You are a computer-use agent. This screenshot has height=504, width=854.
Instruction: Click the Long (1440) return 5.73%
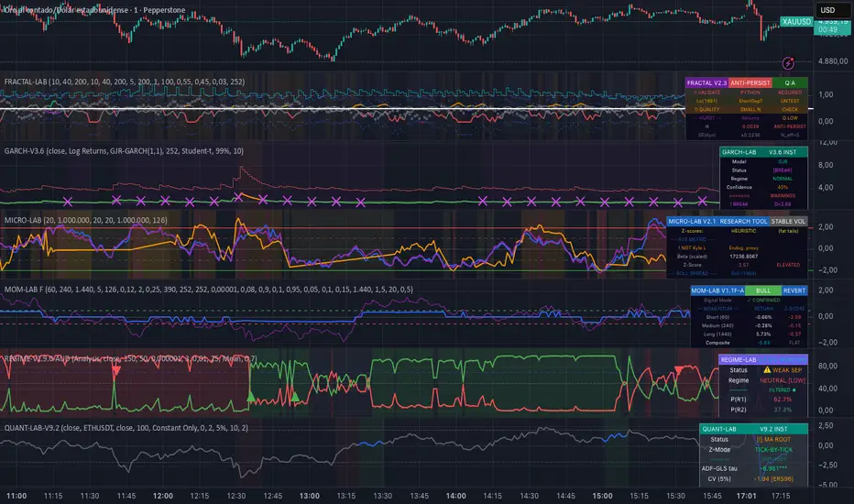pyautogui.click(x=763, y=334)
